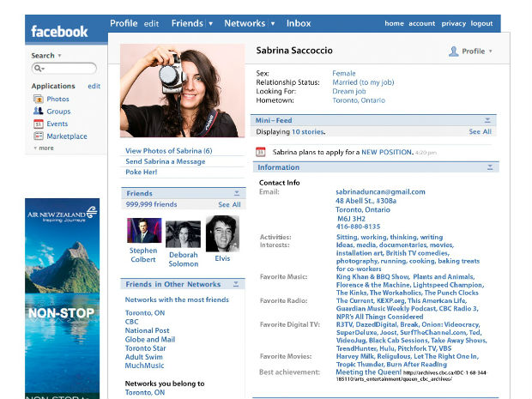Collapse the Friends box
Screen dimensions: 532x399
coord(237,193)
